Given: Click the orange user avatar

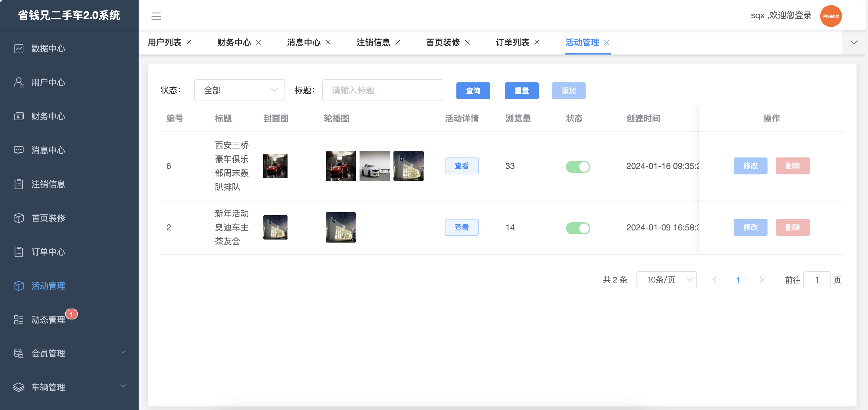Looking at the screenshot, I should (831, 16).
